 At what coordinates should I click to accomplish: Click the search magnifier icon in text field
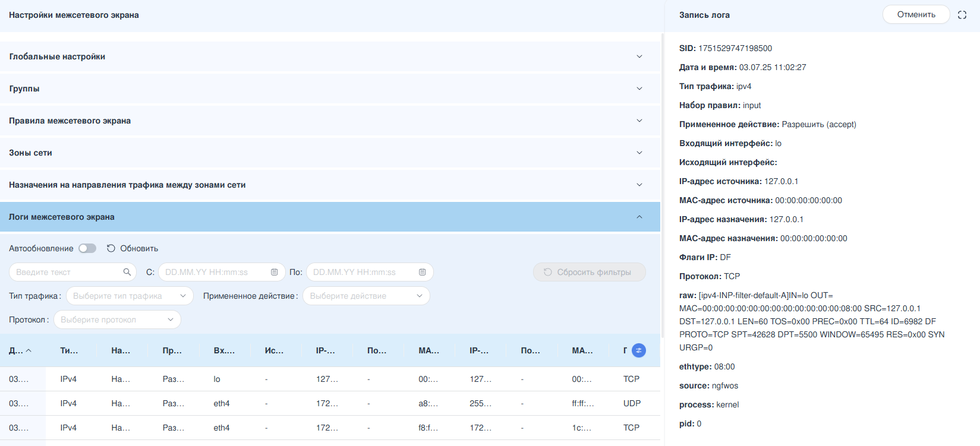tap(127, 272)
